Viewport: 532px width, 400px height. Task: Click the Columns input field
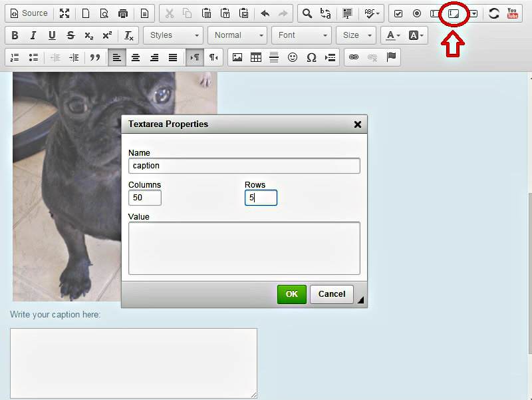click(x=145, y=198)
